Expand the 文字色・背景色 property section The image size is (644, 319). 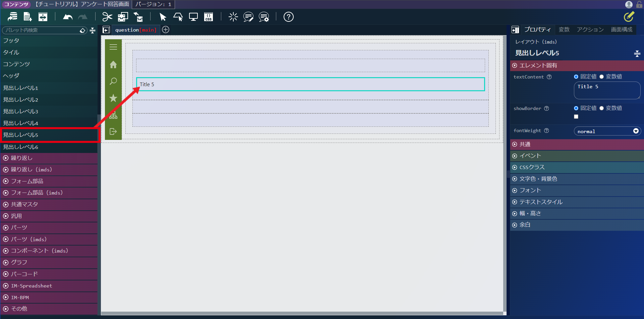click(x=577, y=179)
